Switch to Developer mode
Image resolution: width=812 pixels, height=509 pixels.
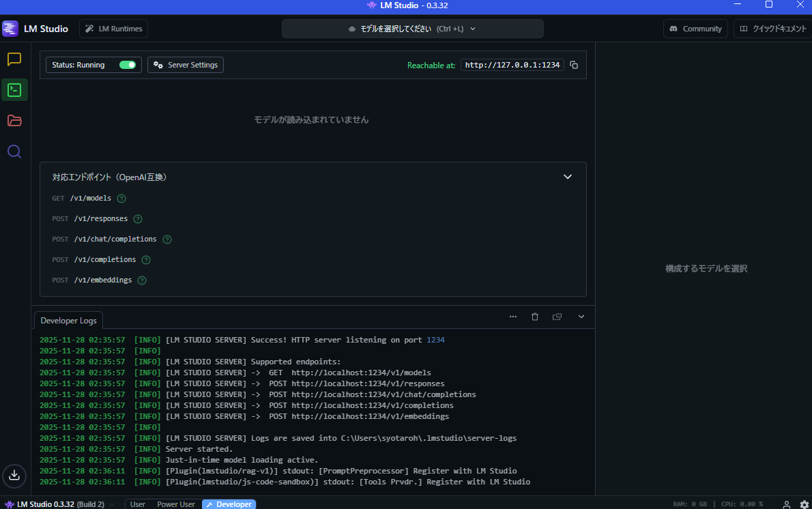(x=229, y=504)
